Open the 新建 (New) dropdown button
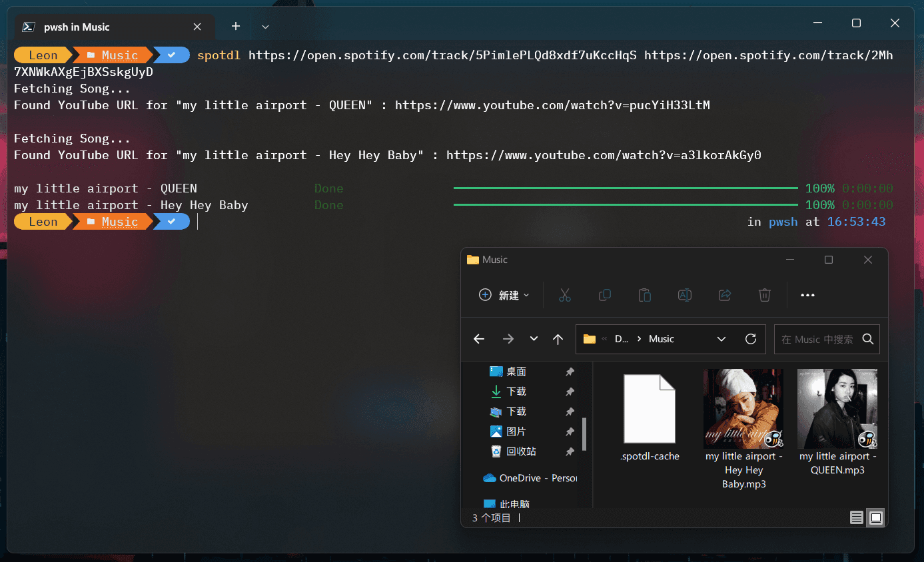Image resolution: width=924 pixels, height=562 pixels. point(504,295)
